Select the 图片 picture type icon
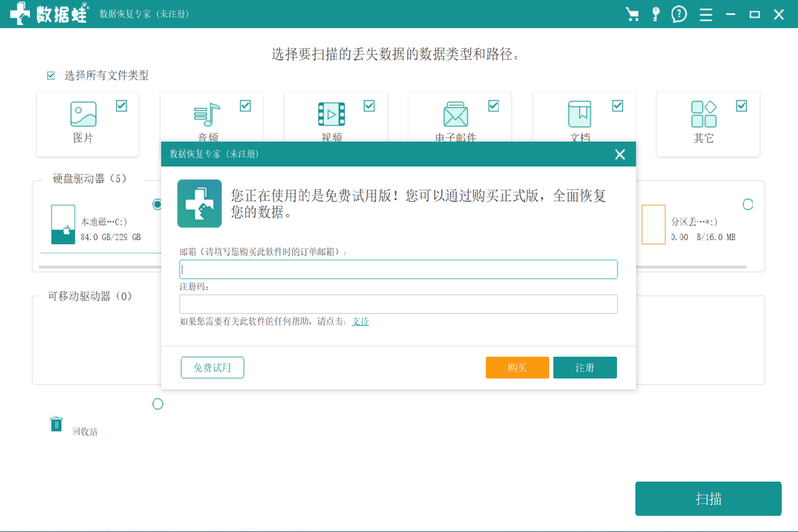The image size is (798, 532). coord(83,115)
